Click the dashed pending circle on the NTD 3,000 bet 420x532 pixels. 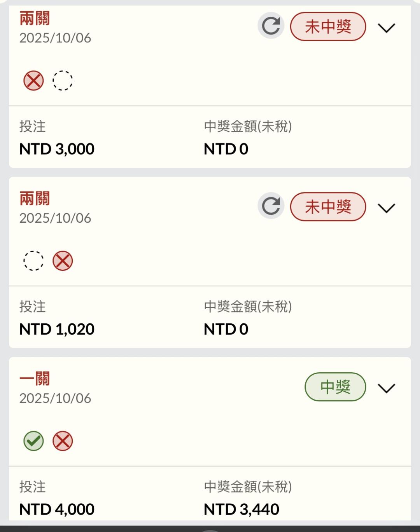(x=63, y=81)
